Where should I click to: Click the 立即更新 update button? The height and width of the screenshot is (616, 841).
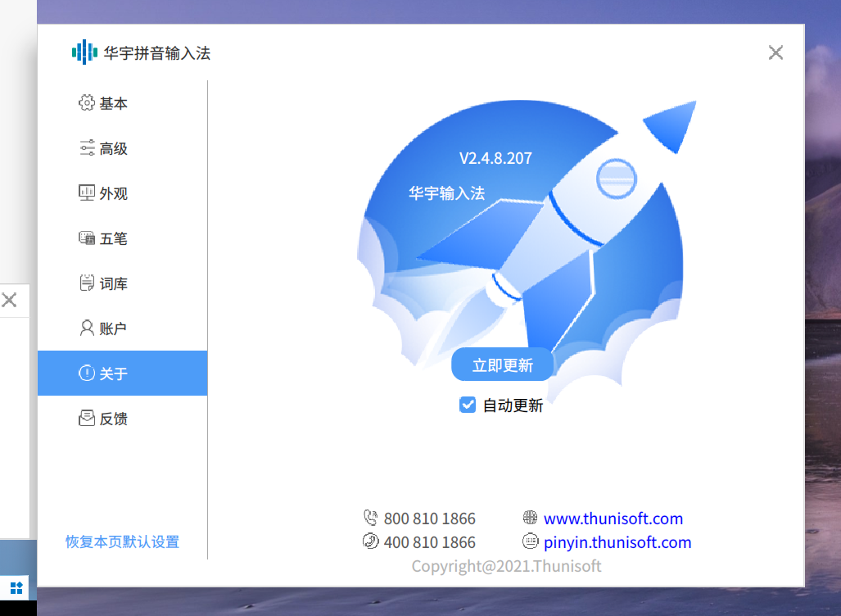pos(503,365)
